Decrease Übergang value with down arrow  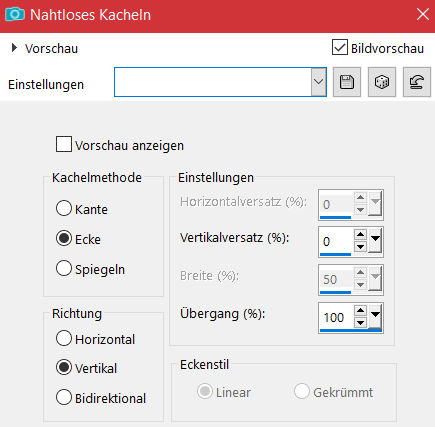pyautogui.click(x=360, y=323)
